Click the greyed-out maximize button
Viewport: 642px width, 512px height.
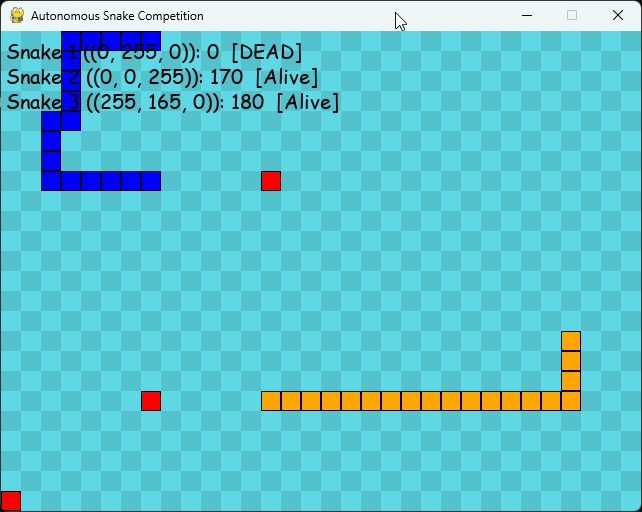pyautogui.click(x=572, y=16)
